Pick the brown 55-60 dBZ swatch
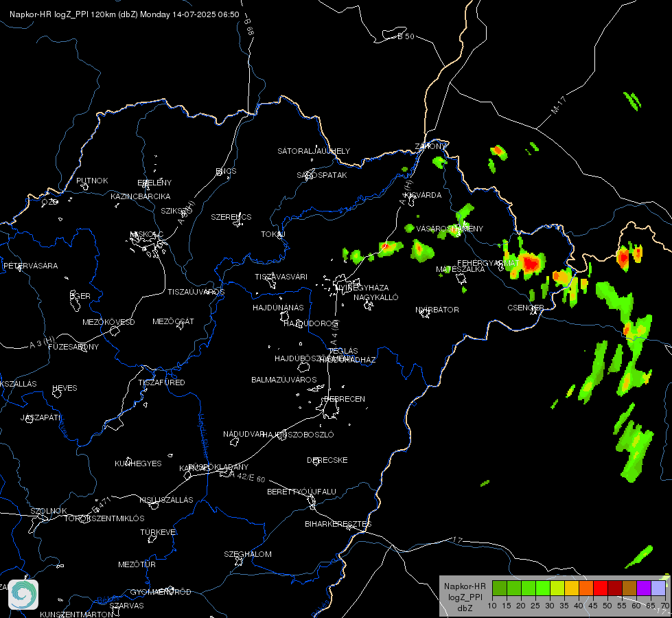Screen dimensions: 672x618 click(629, 588)
